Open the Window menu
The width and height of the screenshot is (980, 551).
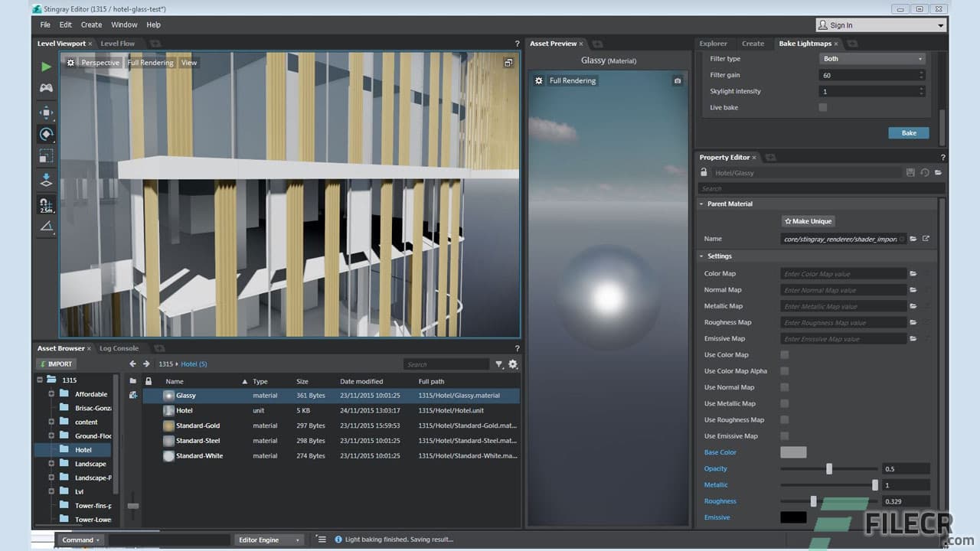(124, 24)
